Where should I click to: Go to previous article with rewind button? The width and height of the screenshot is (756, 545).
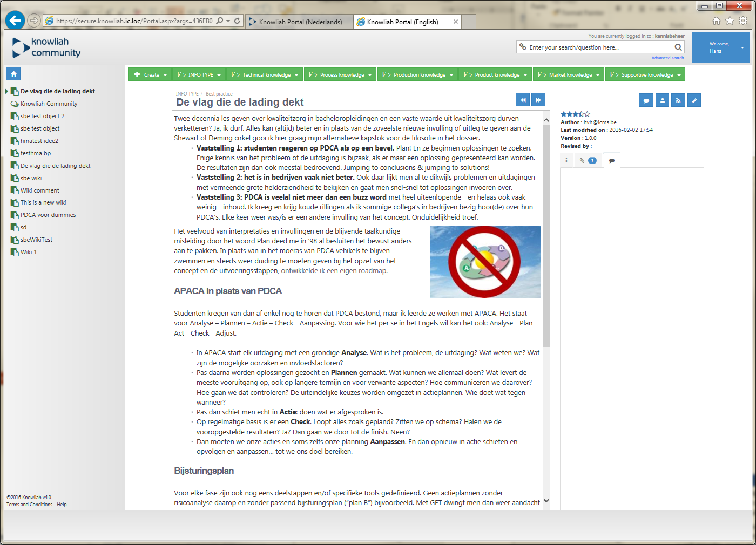(x=523, y=100)
